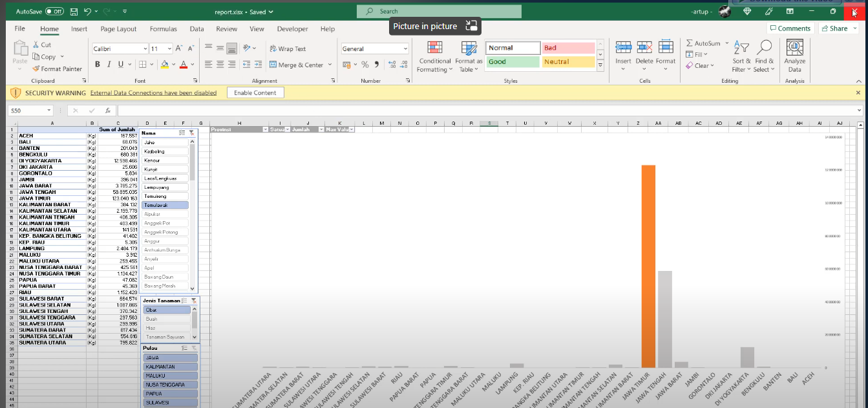868x408 pixels.
Task: Click the Borders icon
Action: click(142, 64)
